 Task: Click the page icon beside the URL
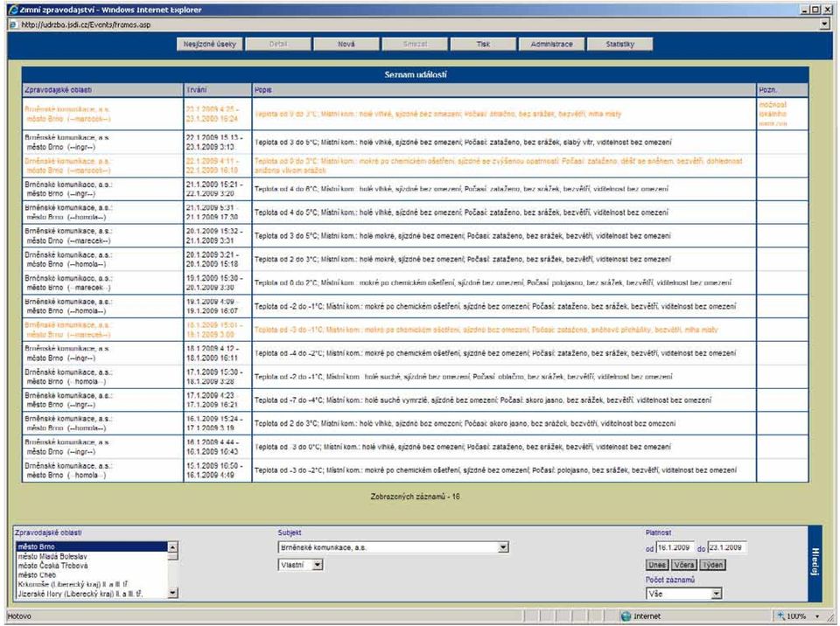click(x=13, y=24)
